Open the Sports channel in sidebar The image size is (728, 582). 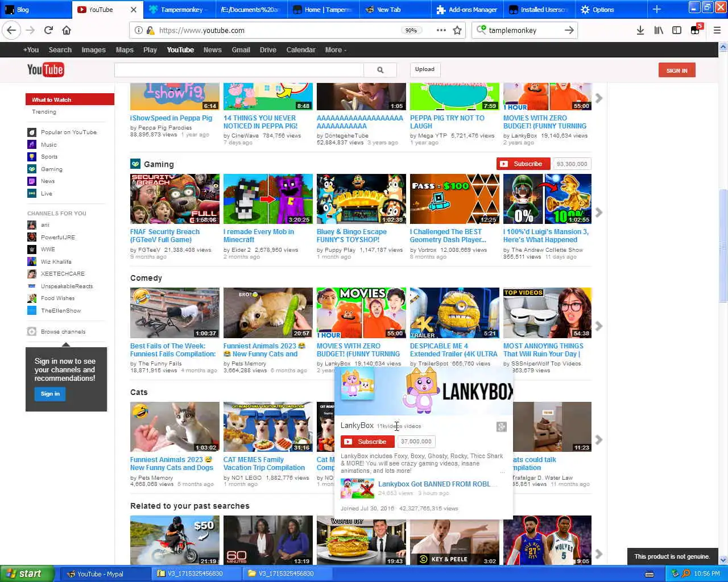click(x=43, y=156)
